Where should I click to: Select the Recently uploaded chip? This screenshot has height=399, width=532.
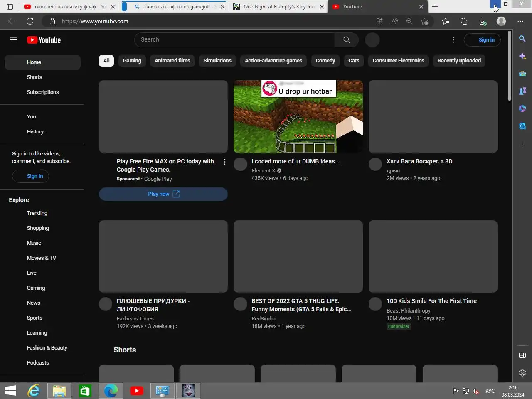(459, 61)
